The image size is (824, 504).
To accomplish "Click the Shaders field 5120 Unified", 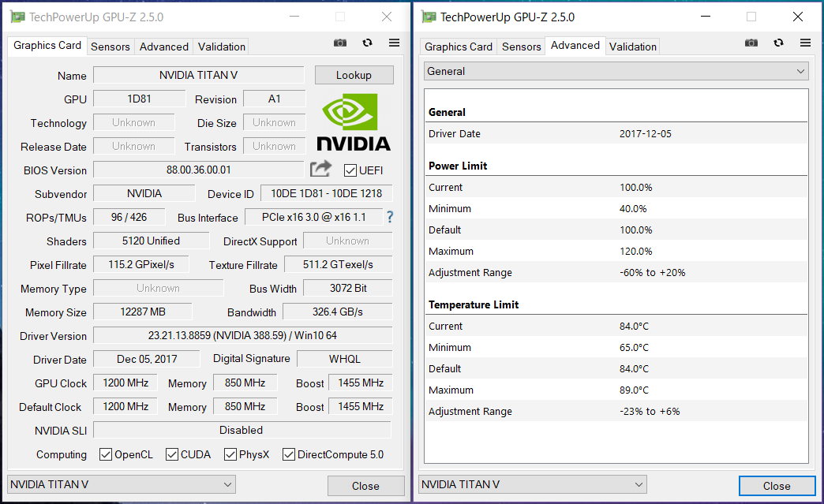I will coord(152,241).
